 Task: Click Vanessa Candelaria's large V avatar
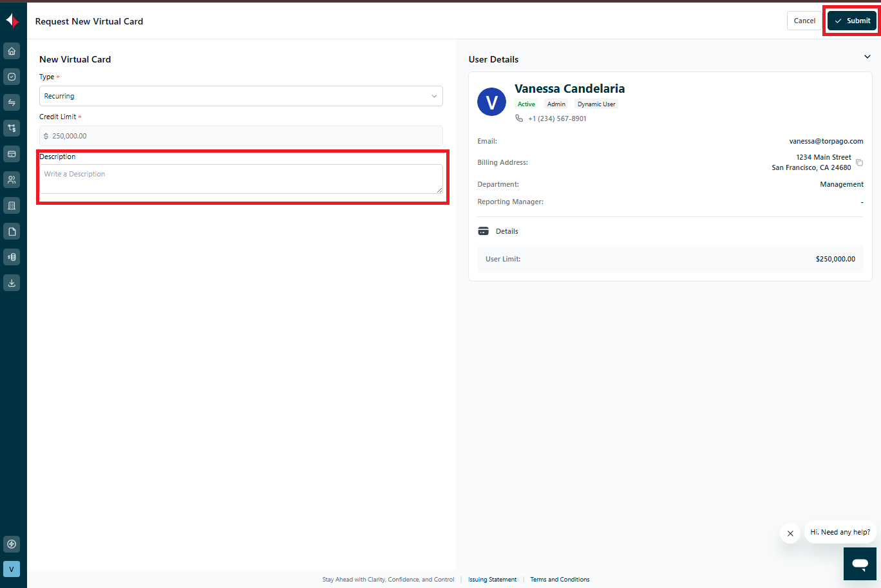click(x=491, y=102)
